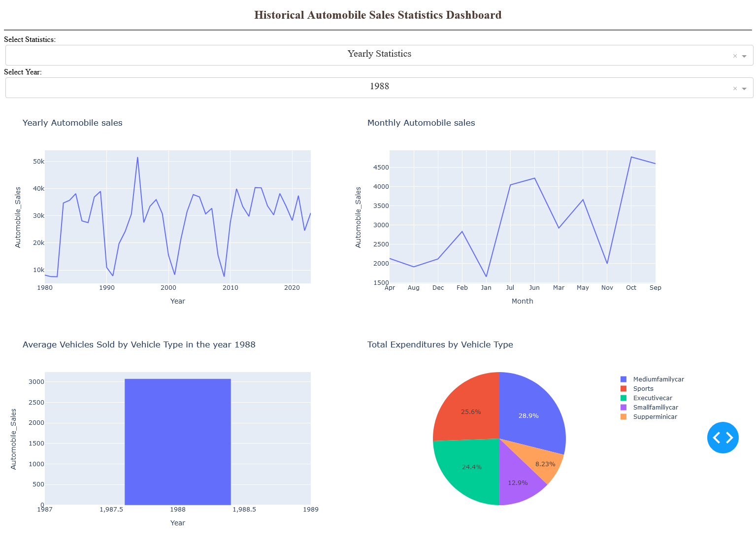Expand the Select Year dropdown arrow
The image size is (756, 550).
[744, 89]
